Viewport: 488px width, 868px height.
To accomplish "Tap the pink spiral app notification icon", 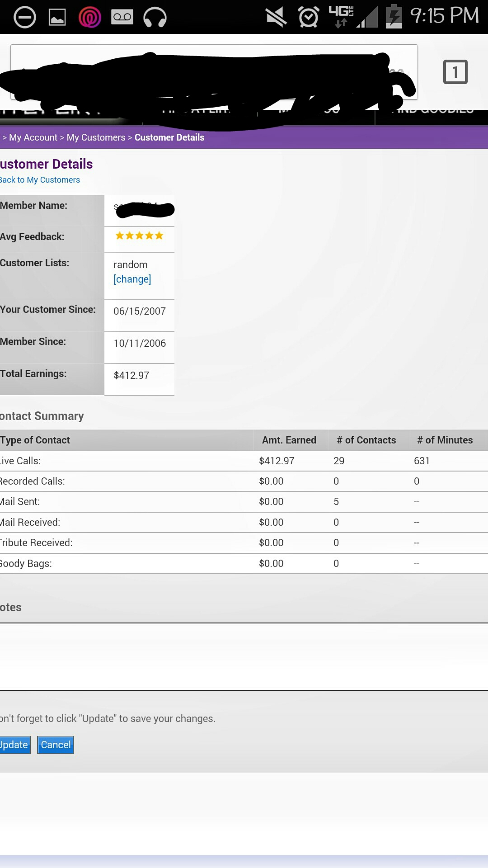I will click(90, 18).
